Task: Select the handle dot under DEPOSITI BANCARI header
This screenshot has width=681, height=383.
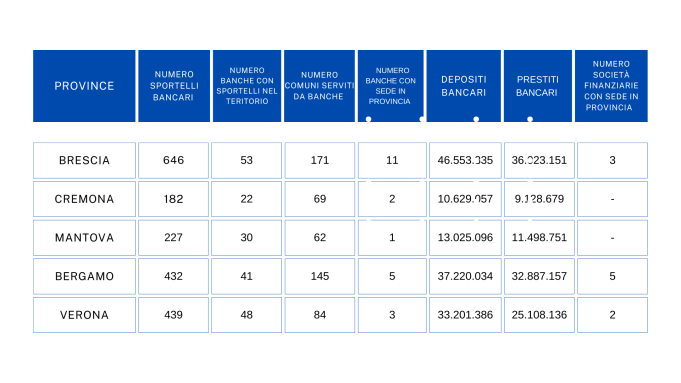Action: click(476, 119)
